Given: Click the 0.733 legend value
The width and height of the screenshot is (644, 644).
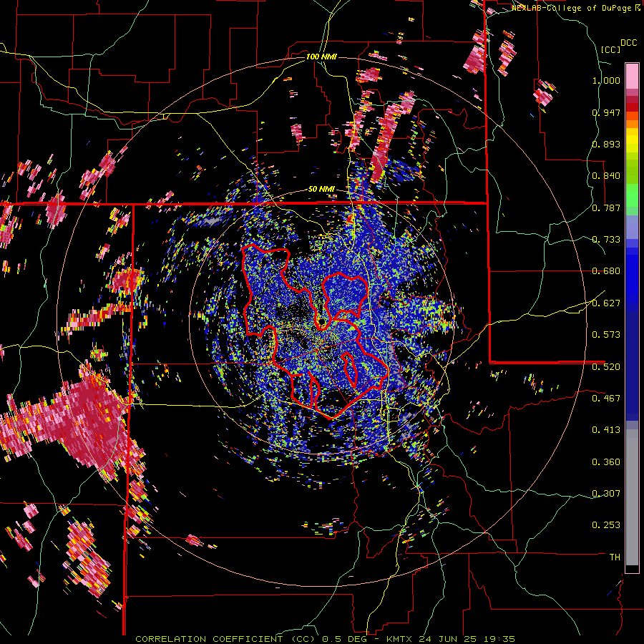Looking at the screenshot, I should point(606,240).
